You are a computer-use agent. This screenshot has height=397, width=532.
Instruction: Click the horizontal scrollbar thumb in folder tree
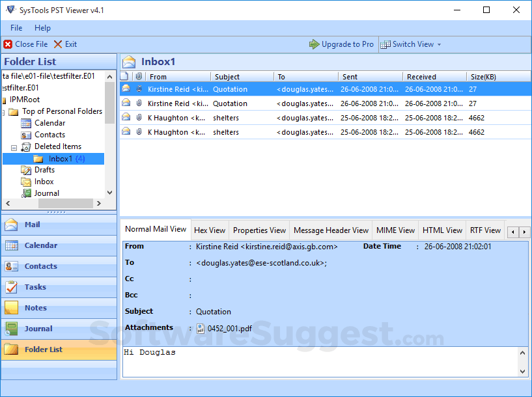66,204
